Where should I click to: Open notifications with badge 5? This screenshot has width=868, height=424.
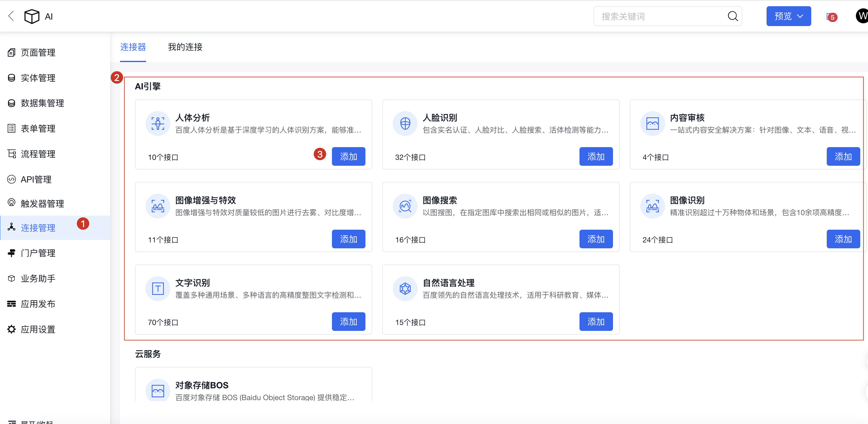[x=831, y=16]
